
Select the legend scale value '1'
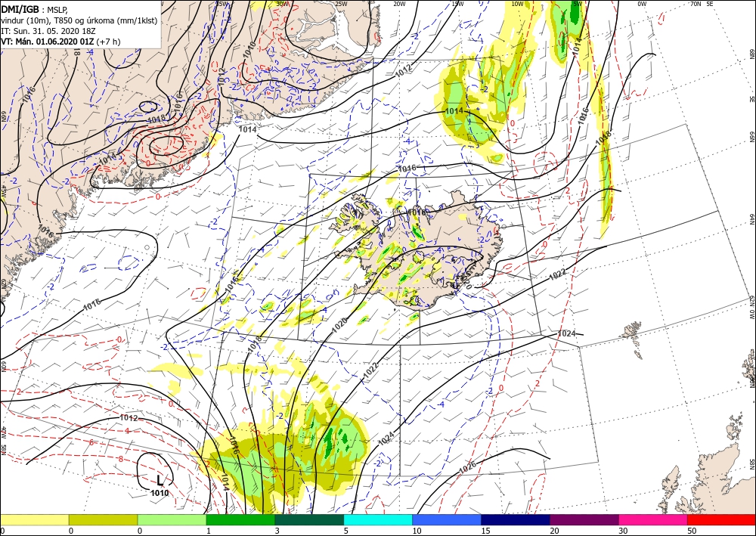tap(209, 531)
